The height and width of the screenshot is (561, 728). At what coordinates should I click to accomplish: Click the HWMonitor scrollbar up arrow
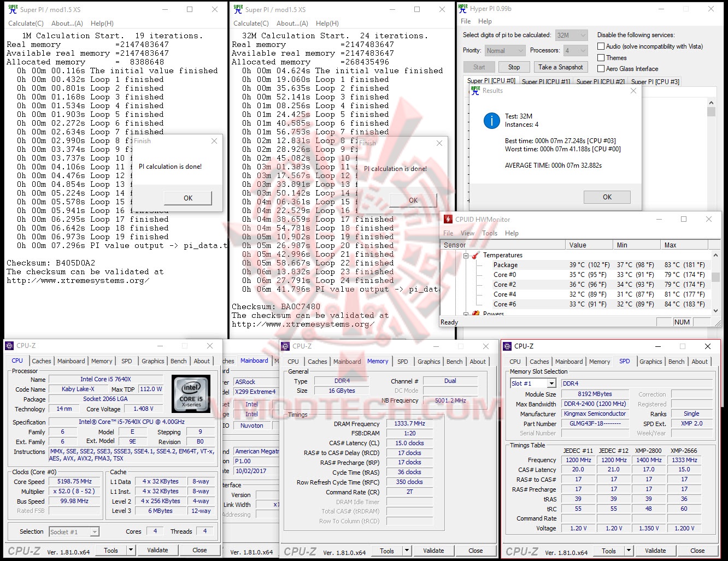(x=715, y=255)
